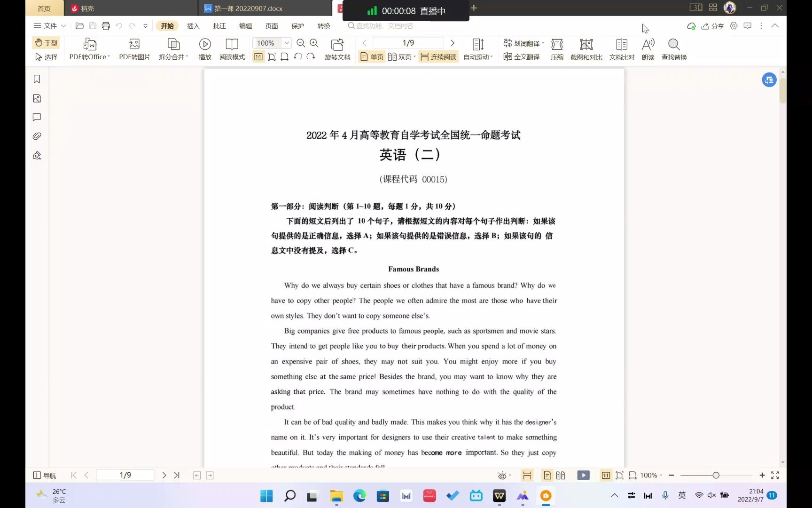812x508 pixels.
Task: Switch to 第一课 20220907.docx tab
Action: pyautogui.click(x=265, y=8)
